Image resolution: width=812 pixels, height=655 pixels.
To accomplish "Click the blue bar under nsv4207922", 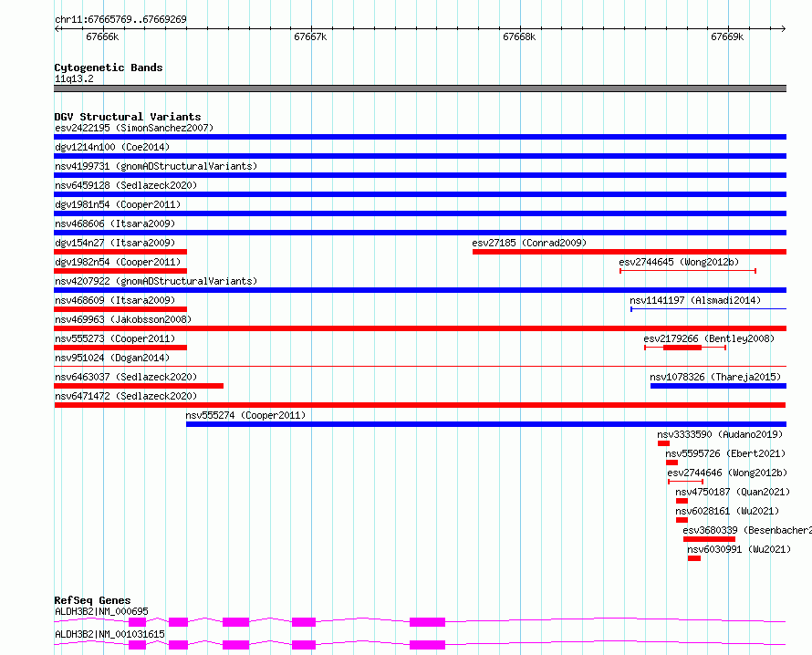I will coord(420,290).
